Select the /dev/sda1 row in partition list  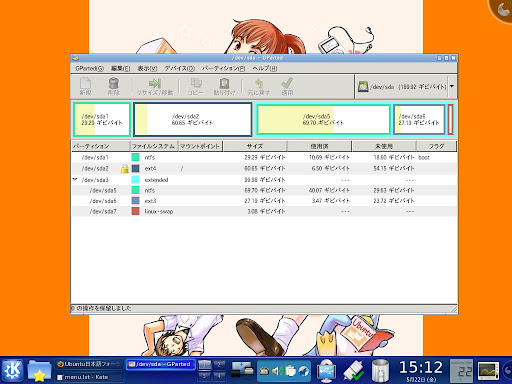point(264,157)
